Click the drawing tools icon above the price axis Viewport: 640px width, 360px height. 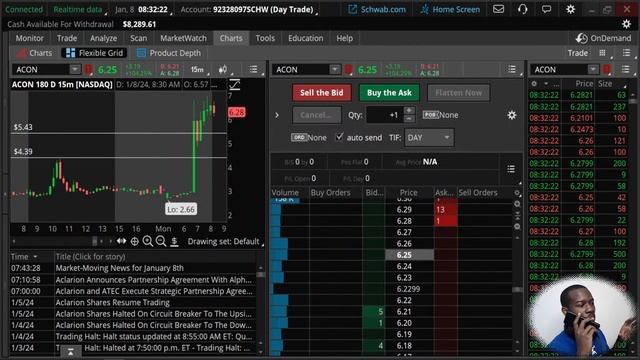(235, 84)
